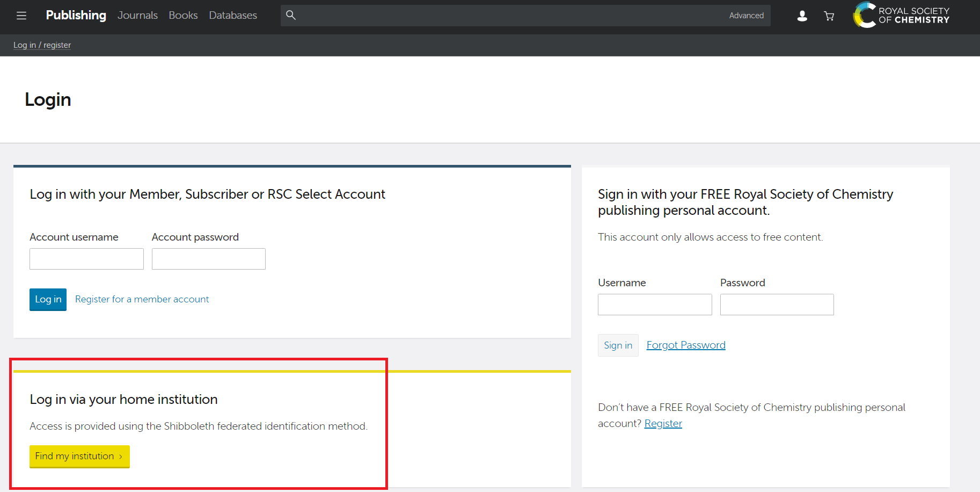Go to Publishing home link

(76, 15)
